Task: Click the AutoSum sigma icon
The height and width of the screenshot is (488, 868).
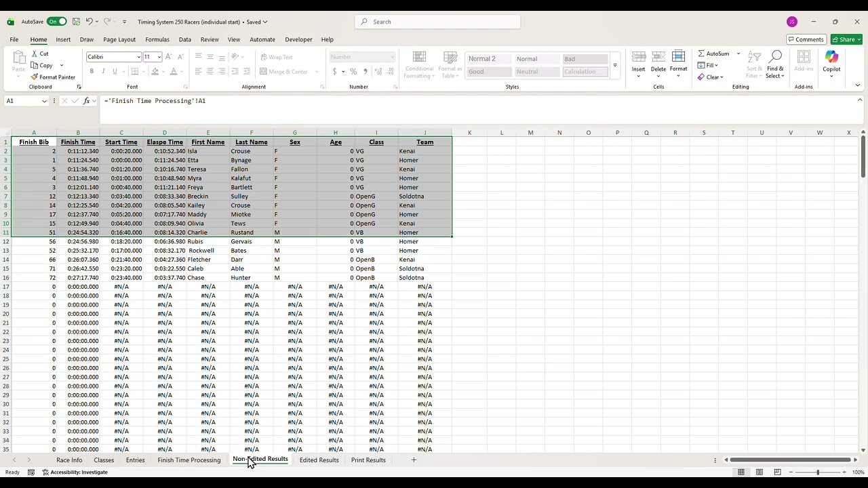Action: pyautogui.click(x=701, y=54)
